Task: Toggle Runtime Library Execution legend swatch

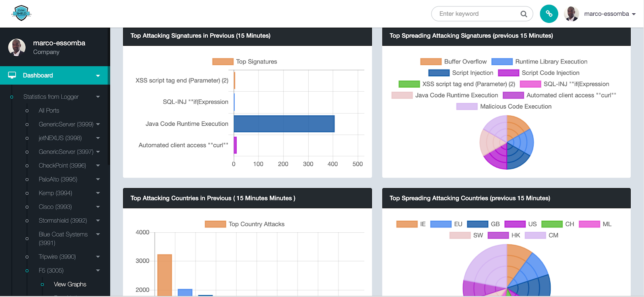Action: pos(502,61)
